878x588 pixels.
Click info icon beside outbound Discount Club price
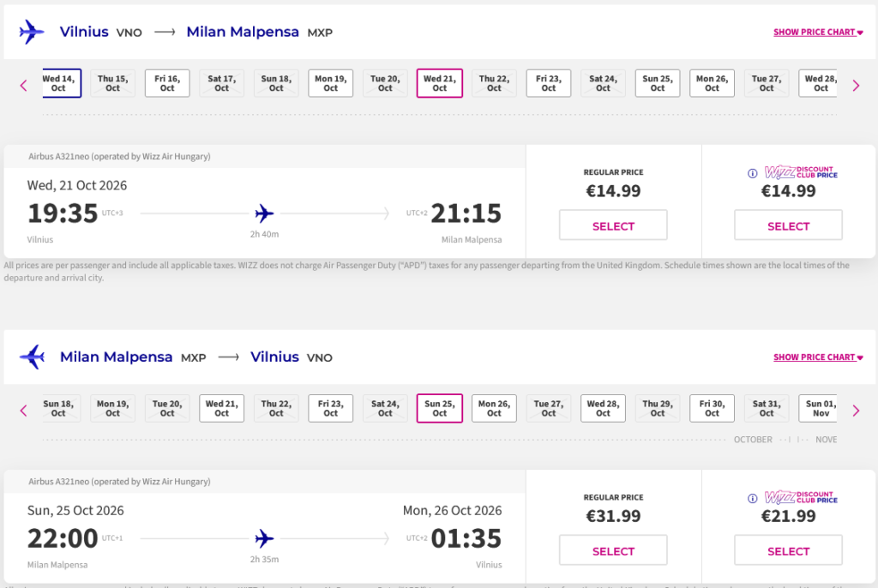(x=753, y=172)
